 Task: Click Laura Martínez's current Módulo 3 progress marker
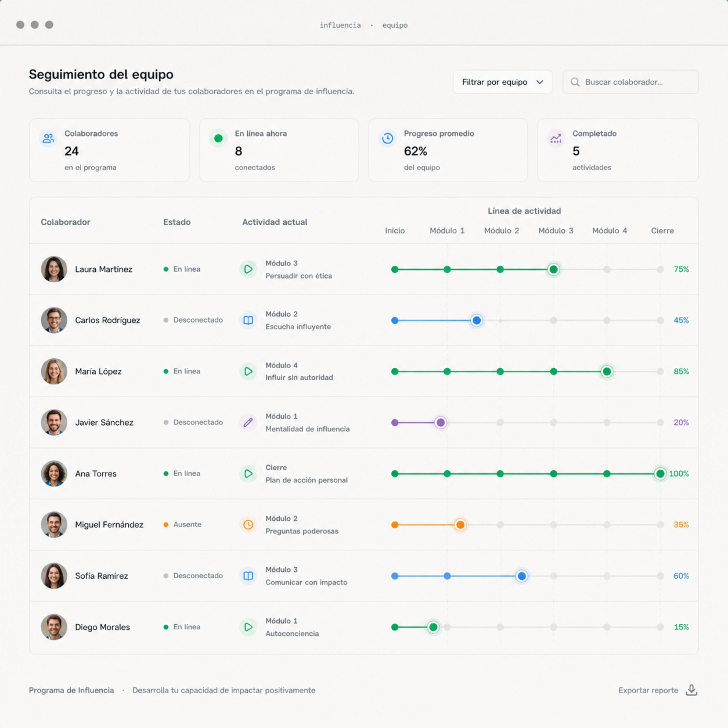point(553,269)
